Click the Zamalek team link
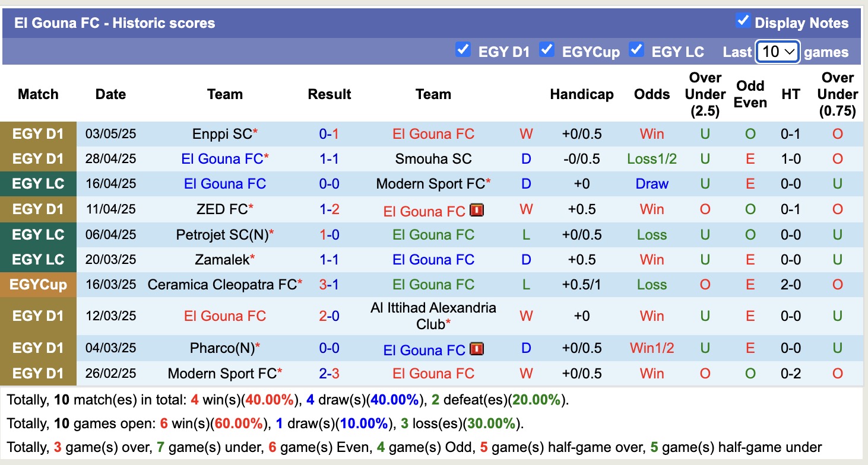 [x=222, y=260]
